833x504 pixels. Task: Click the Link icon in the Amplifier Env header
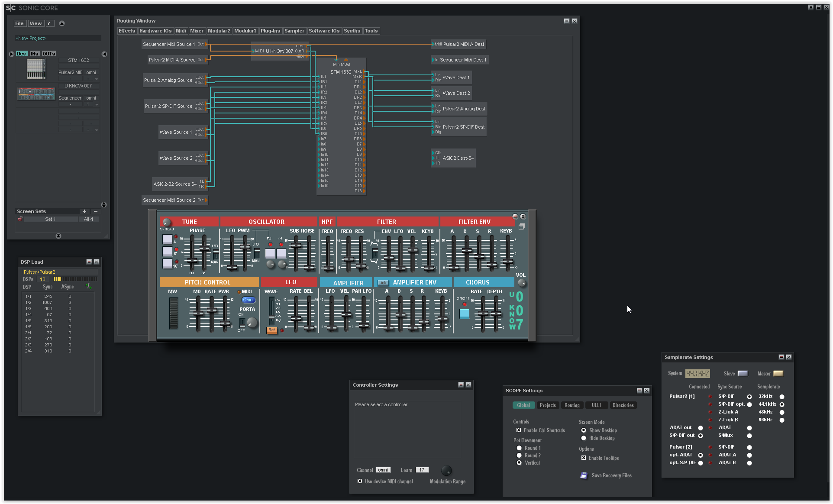click(x=383, y=282)
